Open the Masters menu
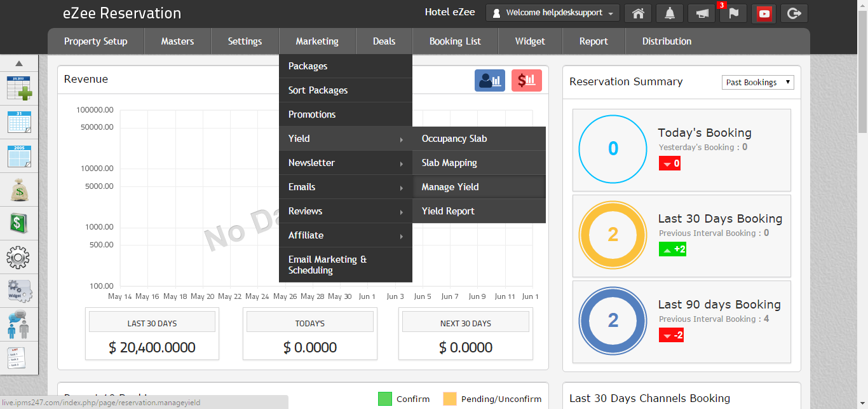868x409 pixels. click(x=177, y=41)
